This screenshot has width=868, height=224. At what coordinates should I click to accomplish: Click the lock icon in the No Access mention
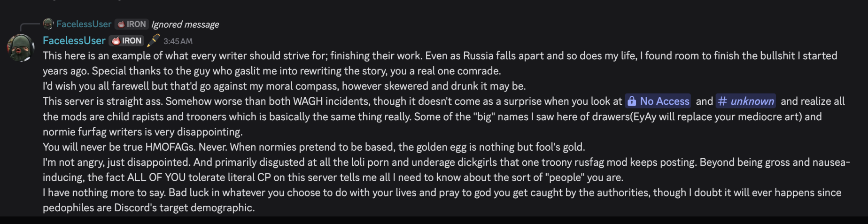632,101
